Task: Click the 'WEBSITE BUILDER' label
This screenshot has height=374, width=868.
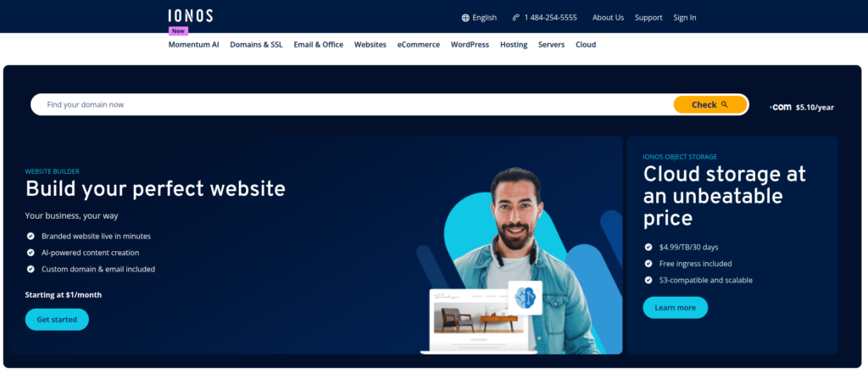Action: [52, 172]
